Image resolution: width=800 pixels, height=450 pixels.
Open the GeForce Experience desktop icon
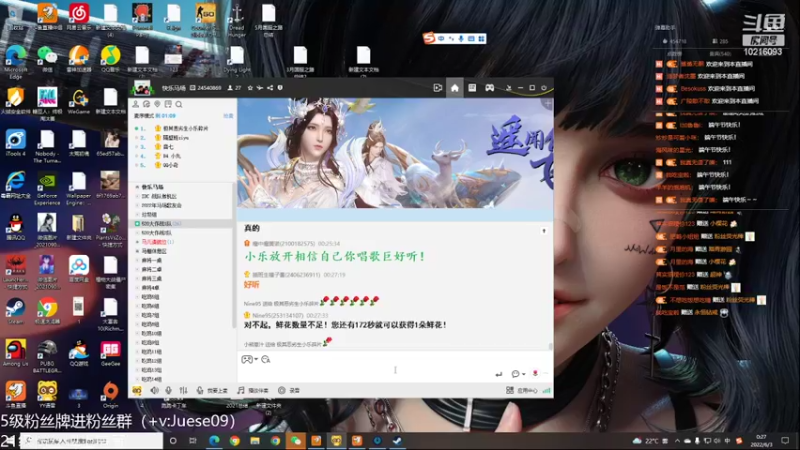[x=47, y=189]
